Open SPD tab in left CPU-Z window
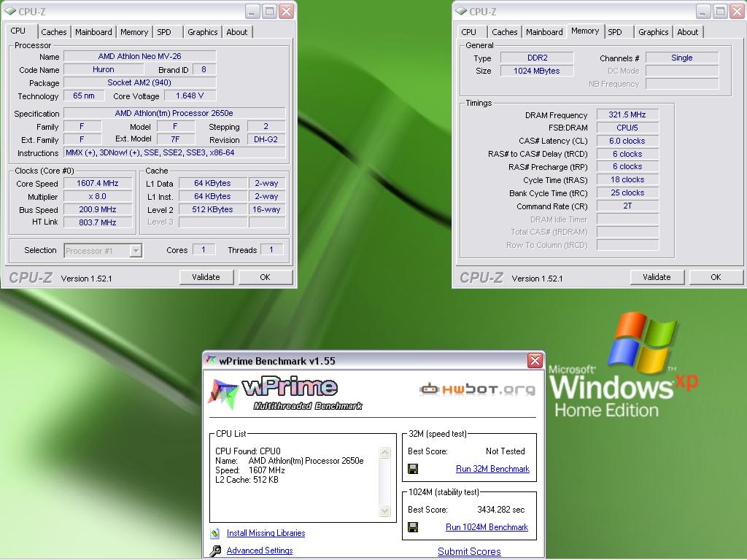This screenshot has height=560, width=747. (164, 32)
